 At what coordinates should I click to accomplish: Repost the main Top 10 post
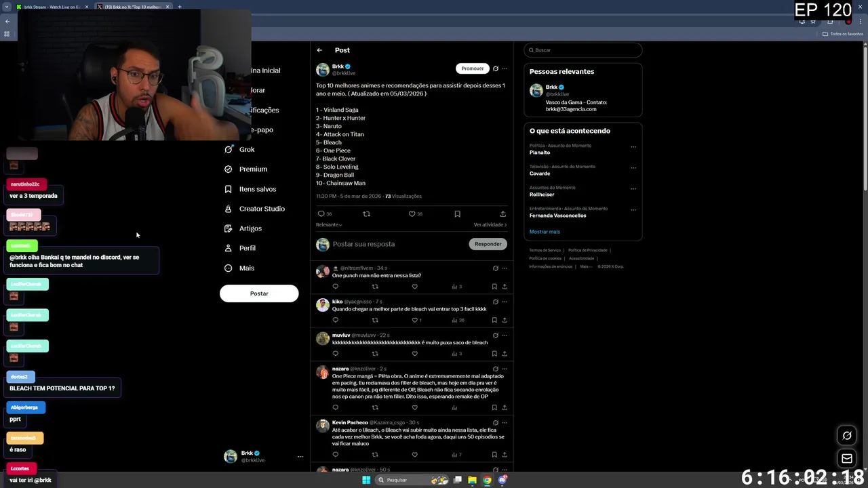tap(367, 213)
